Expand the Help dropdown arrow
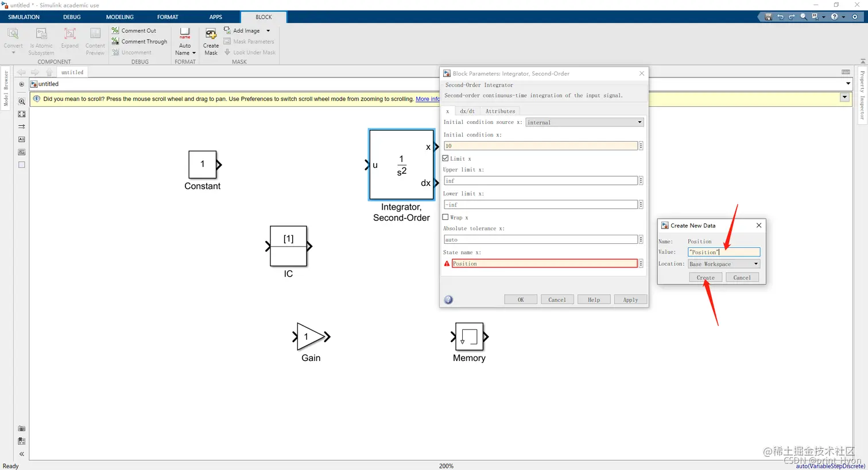The width and height of the screenshot is (868, 470). tap(843, 17)
